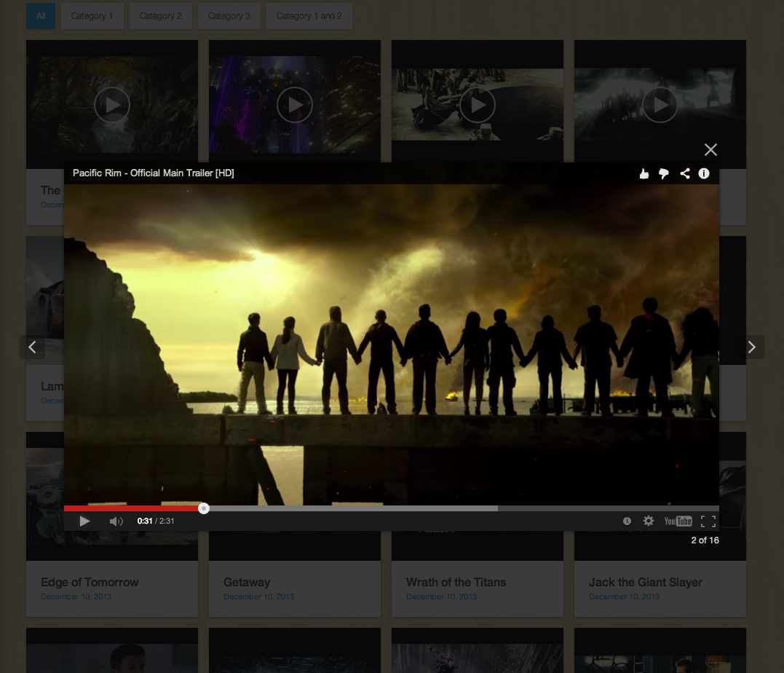Enable the Category 1 and 2 filter
The image size is (784, 673).
point(309,15)
